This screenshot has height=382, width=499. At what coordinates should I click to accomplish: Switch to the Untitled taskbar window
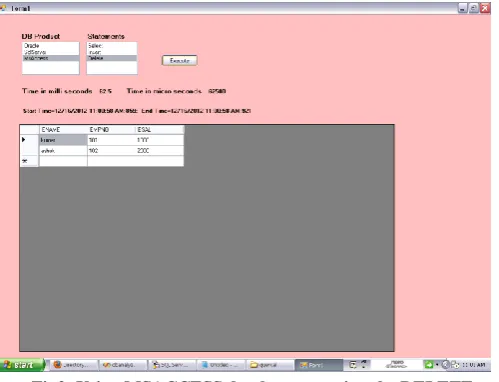[x=221, y=365]
